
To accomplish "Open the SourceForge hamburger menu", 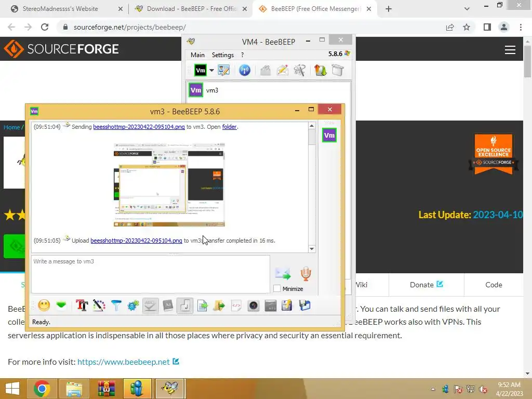I will pyautogui.click(x=510, y=50).
